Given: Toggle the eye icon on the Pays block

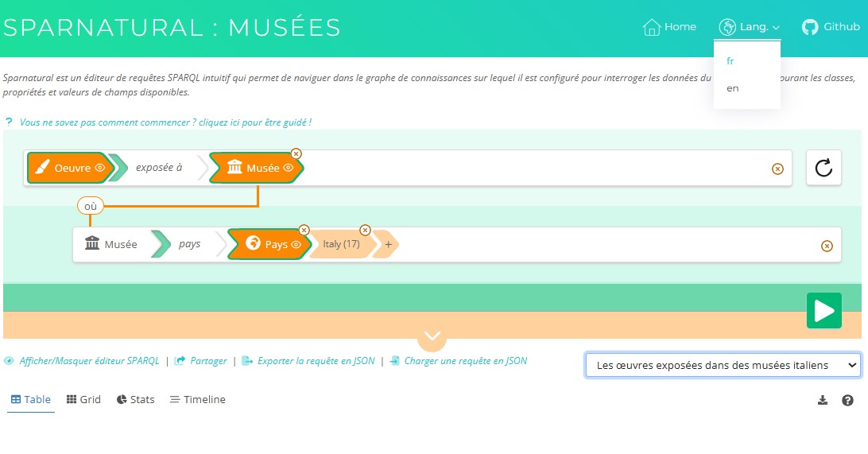Looking at the screenshot, I should [296, 244].
